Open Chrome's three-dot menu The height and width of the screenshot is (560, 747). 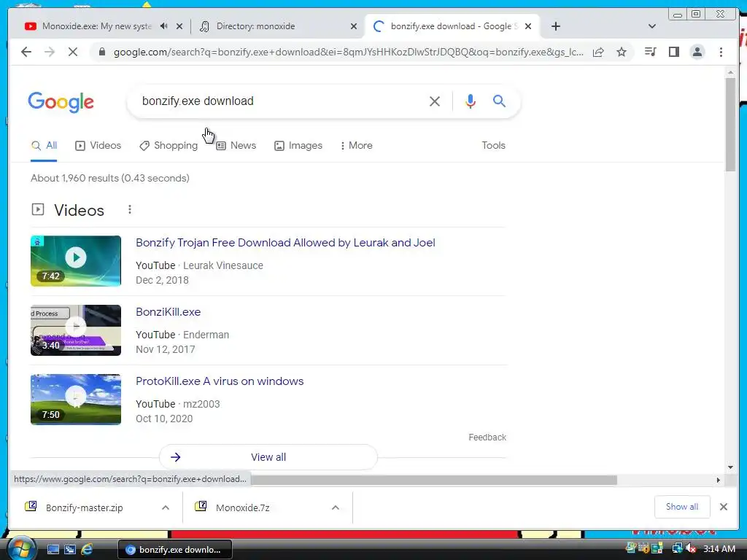(721, 52)
